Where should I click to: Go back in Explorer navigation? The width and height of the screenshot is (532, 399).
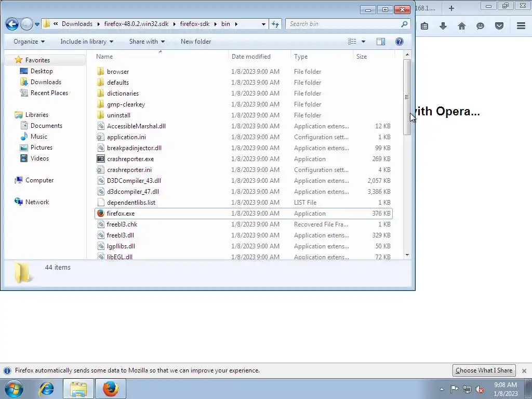[x=12, y=24]
